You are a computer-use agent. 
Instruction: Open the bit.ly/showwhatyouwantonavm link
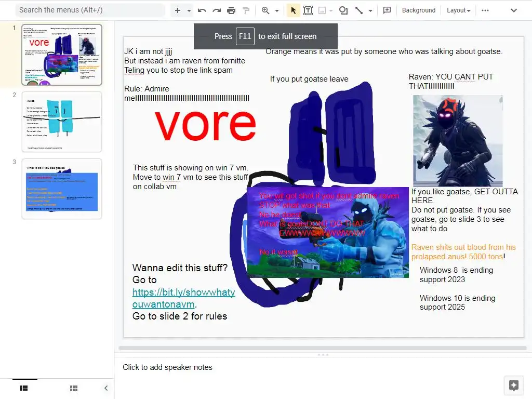coord(183,298)
